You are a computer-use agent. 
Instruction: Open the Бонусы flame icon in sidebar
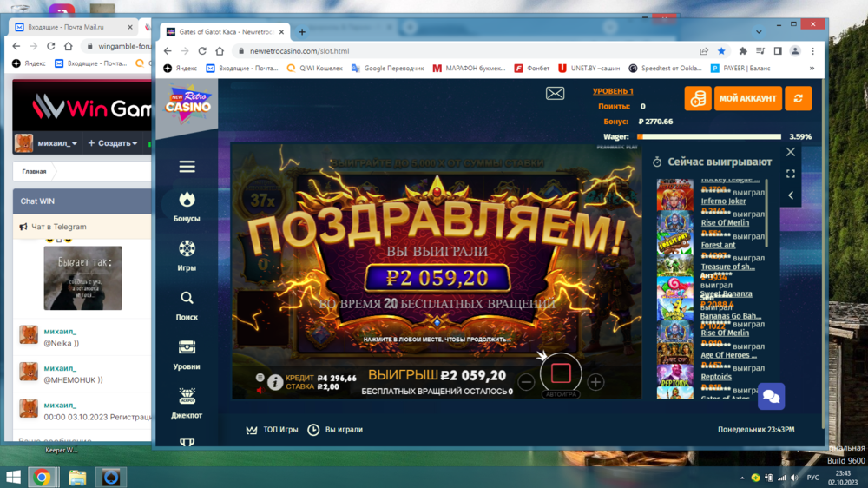(x=187, y=207)
